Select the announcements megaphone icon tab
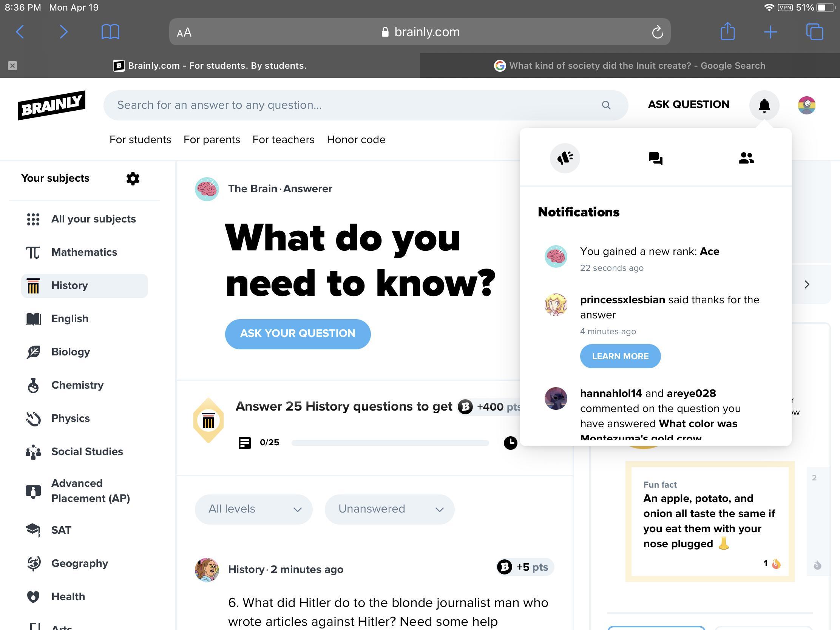 [565, 158]
